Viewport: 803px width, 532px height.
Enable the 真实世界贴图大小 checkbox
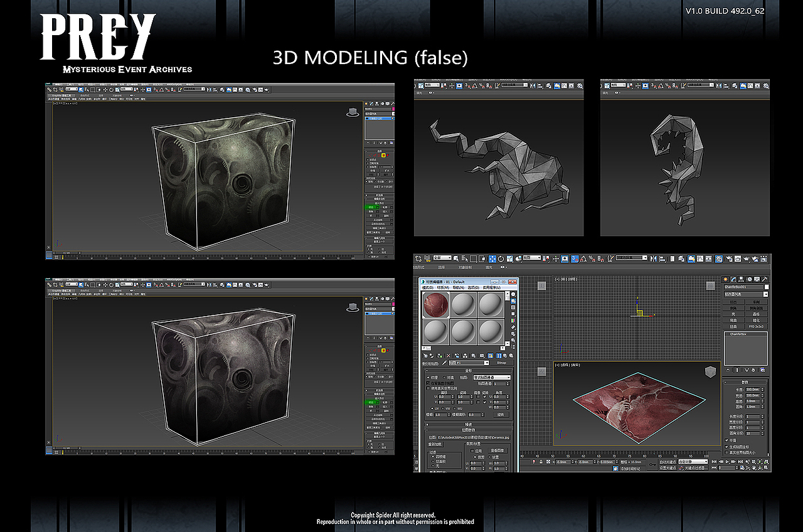pyautogui.click(x=727, y=452)
